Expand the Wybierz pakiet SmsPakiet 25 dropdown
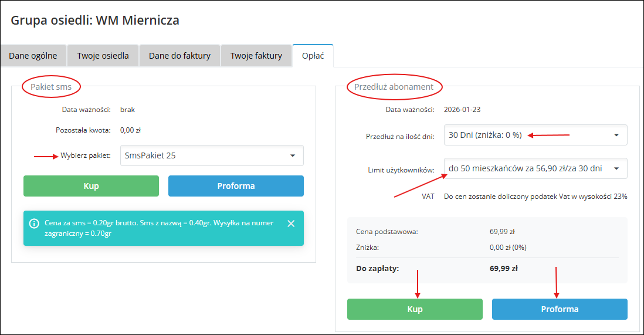The width and height of the screenshot is (644, 335). tap(212, 155)
